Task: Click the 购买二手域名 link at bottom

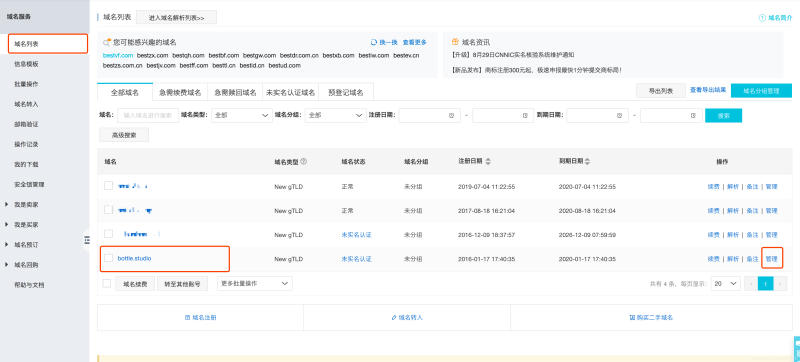Action: (651, 317)
